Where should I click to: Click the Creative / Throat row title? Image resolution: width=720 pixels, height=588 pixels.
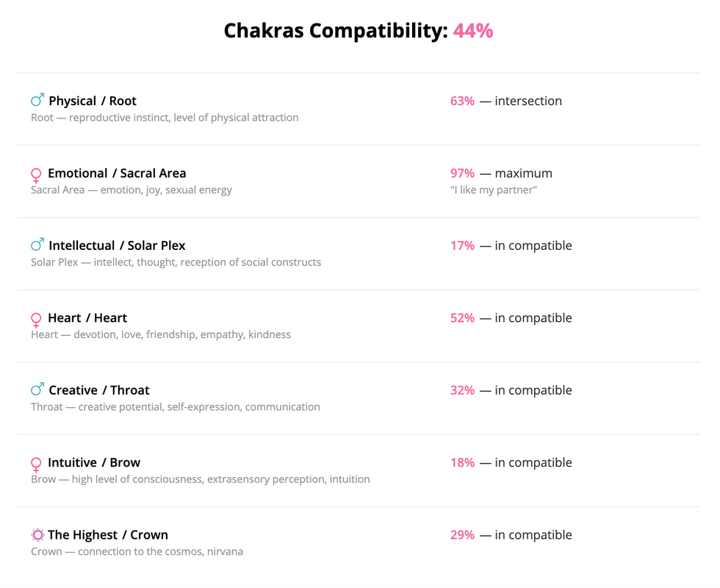click(x=99, y=390)
